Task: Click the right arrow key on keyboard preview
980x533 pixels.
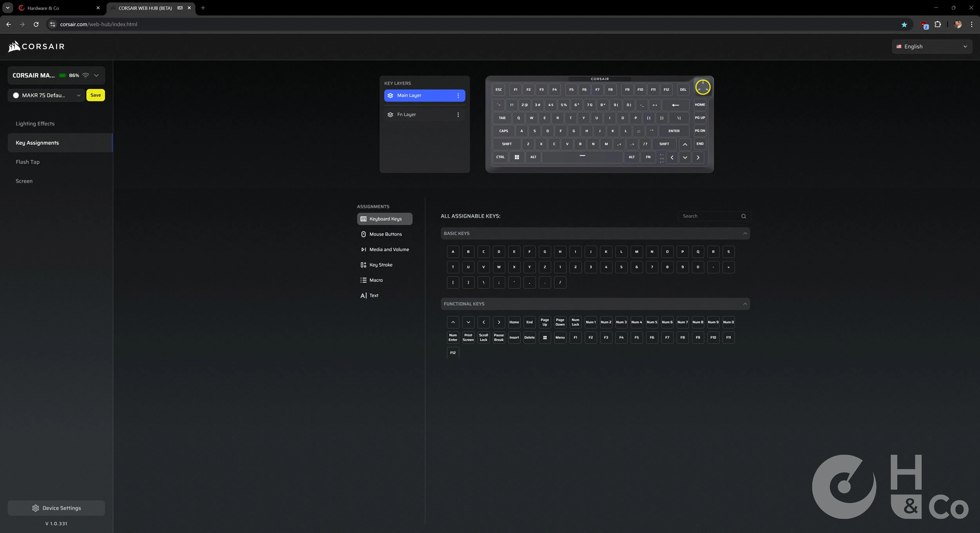Action: coord(698,158)
